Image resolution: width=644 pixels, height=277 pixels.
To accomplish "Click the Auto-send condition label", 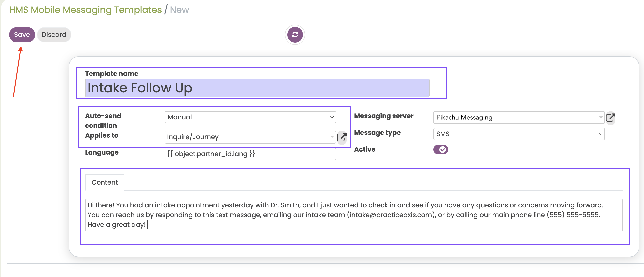I will click(x=103, y=120).
